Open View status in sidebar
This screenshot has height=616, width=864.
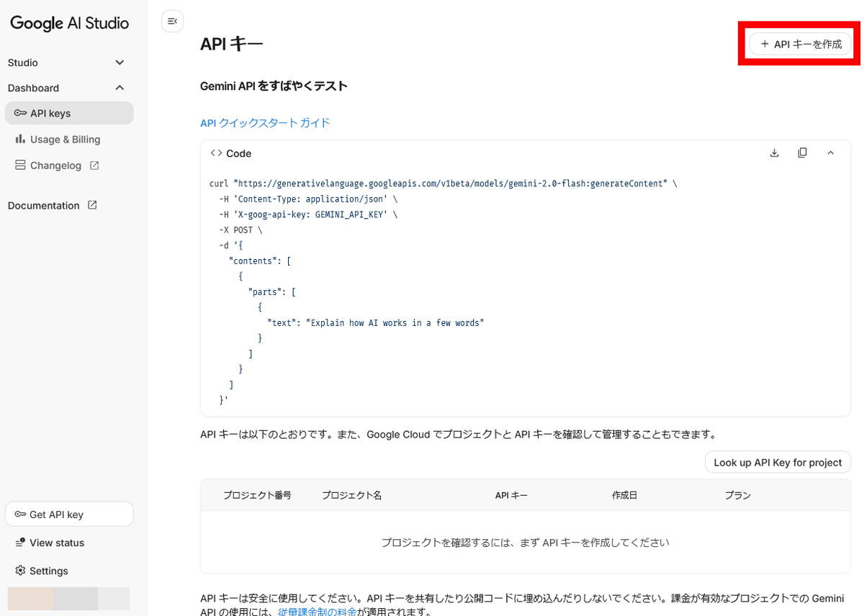coord(56,543)
